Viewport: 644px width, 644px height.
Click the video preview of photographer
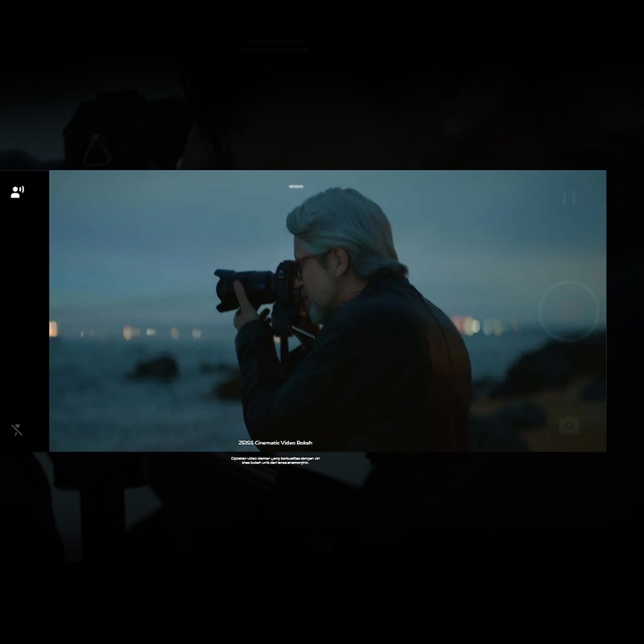(x=328, y=311)
